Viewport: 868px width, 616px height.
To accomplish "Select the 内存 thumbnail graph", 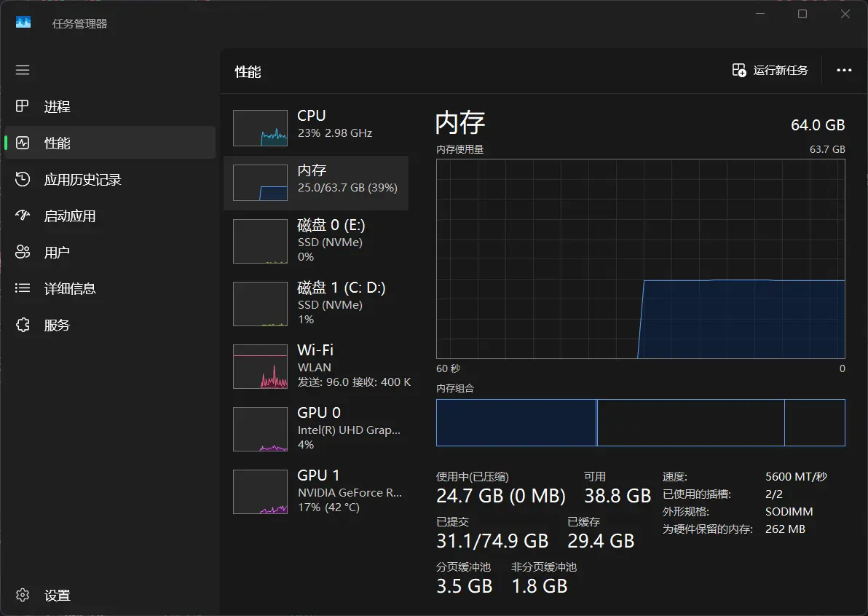I will point(260,183).
